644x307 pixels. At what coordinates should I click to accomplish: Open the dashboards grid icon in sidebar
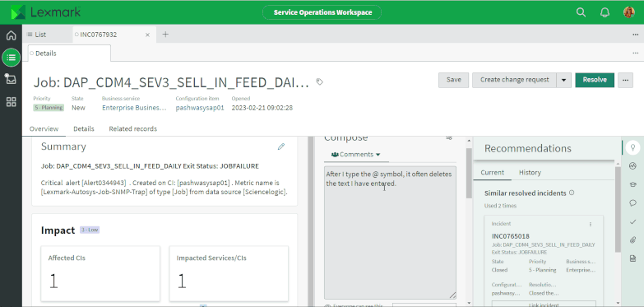[11, 102]
